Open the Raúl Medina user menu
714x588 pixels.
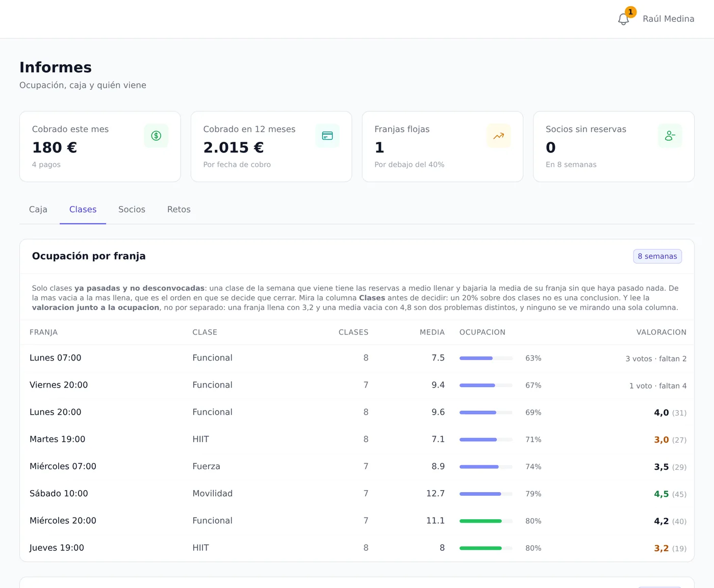coord(669,19)
